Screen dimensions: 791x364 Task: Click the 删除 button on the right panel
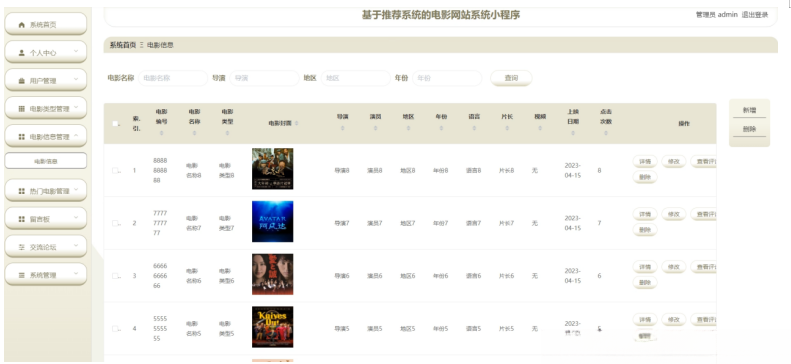(x=749, y=130)
